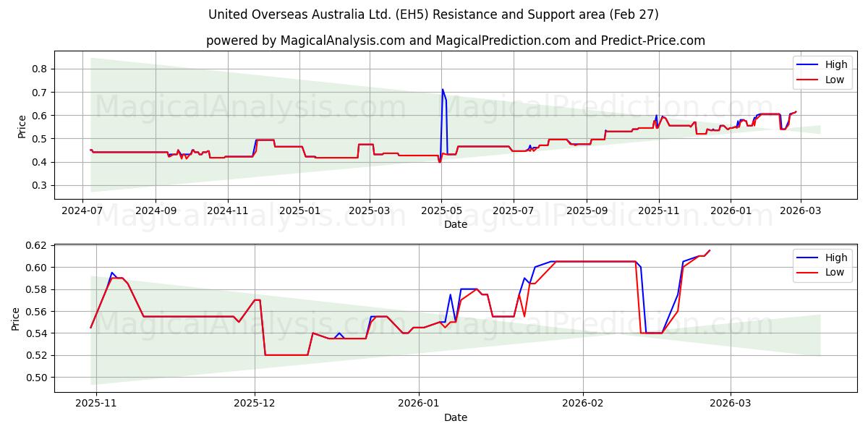Click the 0.5 price tick on top chart
The height and width of the screenshot is (434, 868).
click(x=41, y=139)
